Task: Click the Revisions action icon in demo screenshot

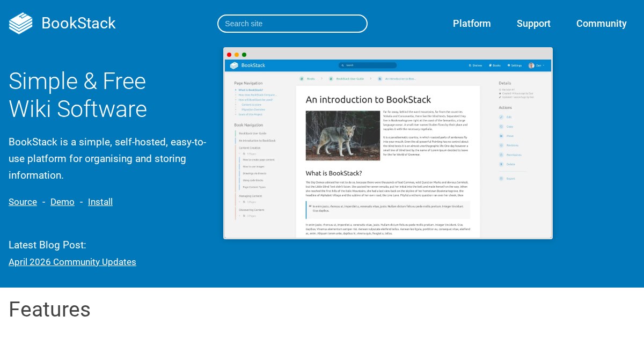Action: (501, 145)
